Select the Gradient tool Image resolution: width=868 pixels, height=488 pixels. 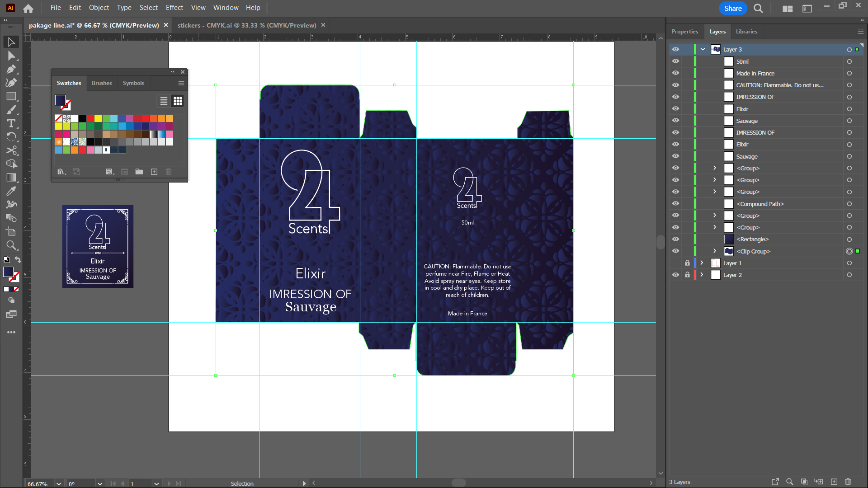pyautogui.click(x=11, y=178)
